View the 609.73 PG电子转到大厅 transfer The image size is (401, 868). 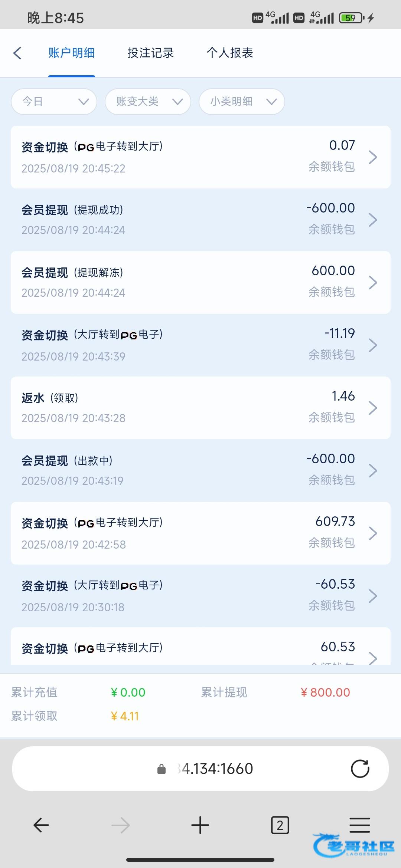(200, 533)
